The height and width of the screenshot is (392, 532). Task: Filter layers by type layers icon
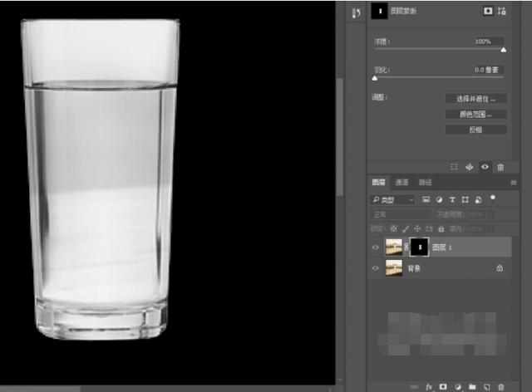[452, 199]
